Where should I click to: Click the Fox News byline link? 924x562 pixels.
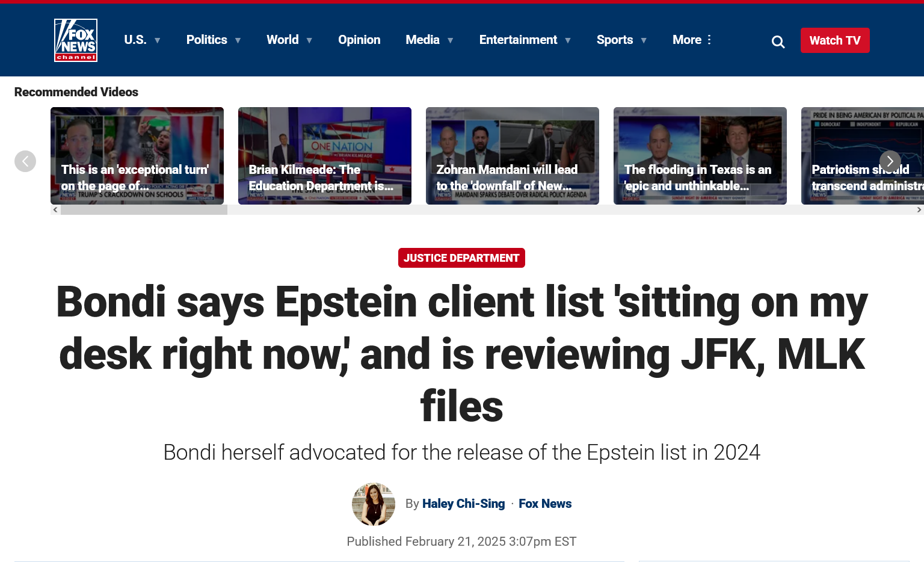[x=545, y=504]
